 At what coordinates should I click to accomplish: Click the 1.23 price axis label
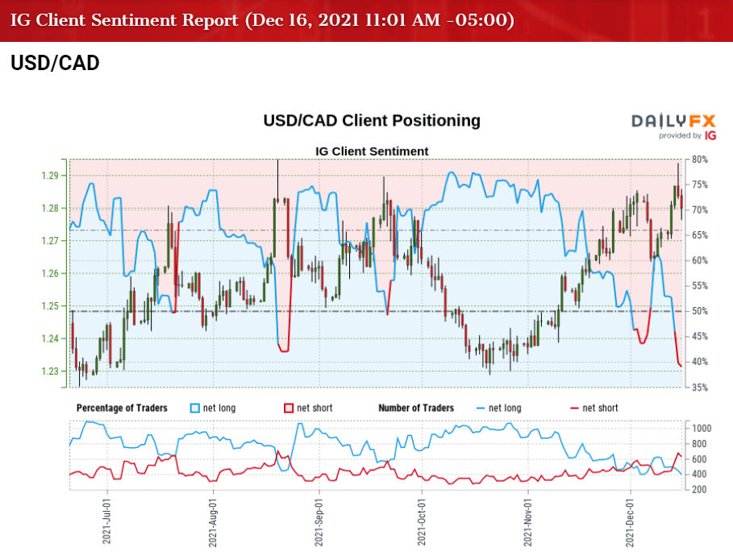point(49,371)
